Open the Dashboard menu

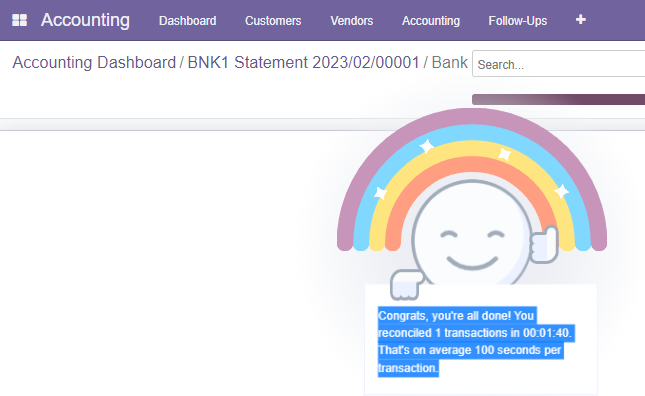[188, 21]
